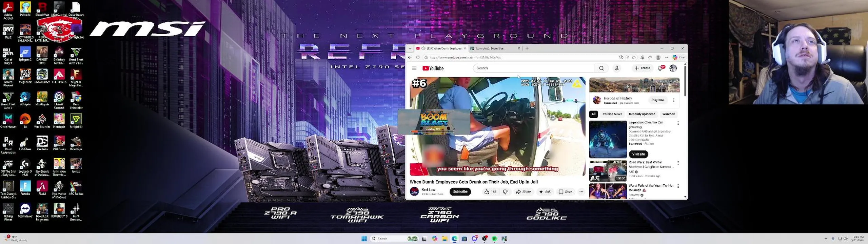The height and width of the screenshot is (244, 868).
Task: Open YouTube account avatar menu
Action: (x=673, y=68)
